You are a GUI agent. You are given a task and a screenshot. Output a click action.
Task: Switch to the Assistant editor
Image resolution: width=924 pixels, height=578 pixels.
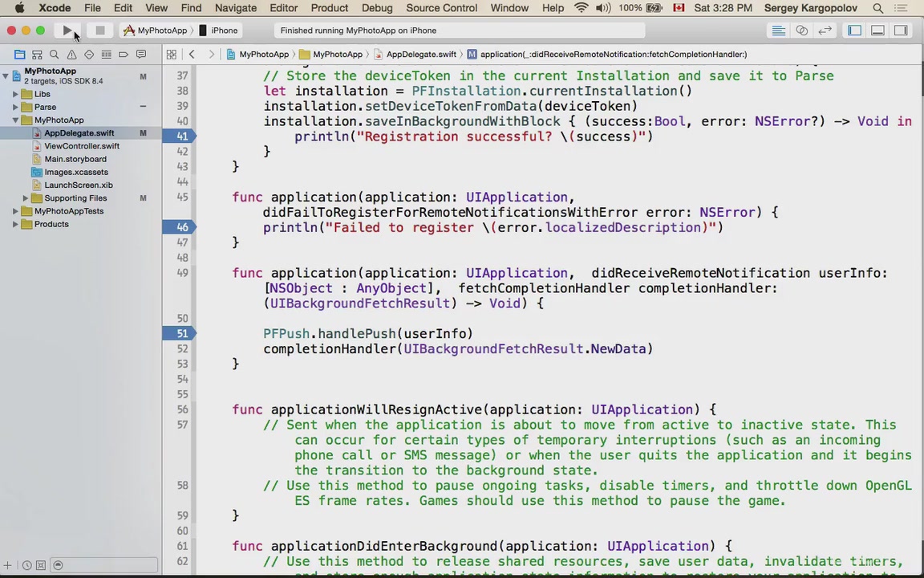point(801,30)
